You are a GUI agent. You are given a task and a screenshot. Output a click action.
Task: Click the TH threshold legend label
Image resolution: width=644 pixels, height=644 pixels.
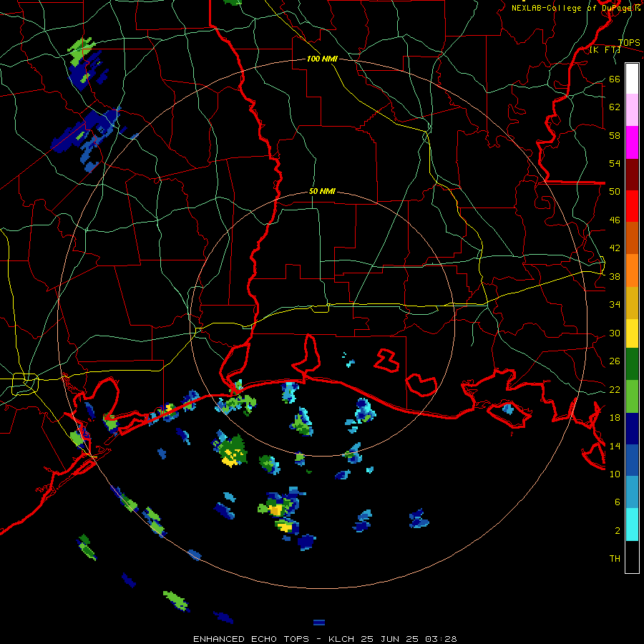tap(615, 559)
